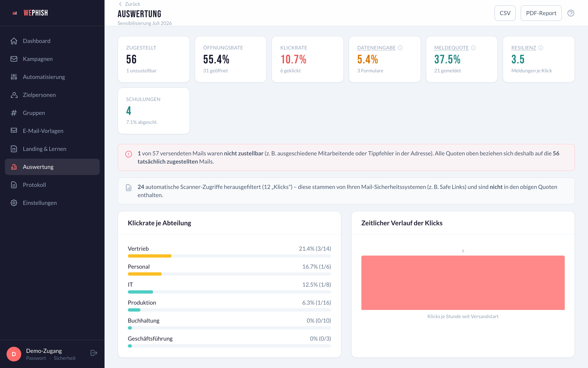The height and width of the screenshot is (368, 588).
Task: Click the report icon in scanner notice
Action: [129, 188]
